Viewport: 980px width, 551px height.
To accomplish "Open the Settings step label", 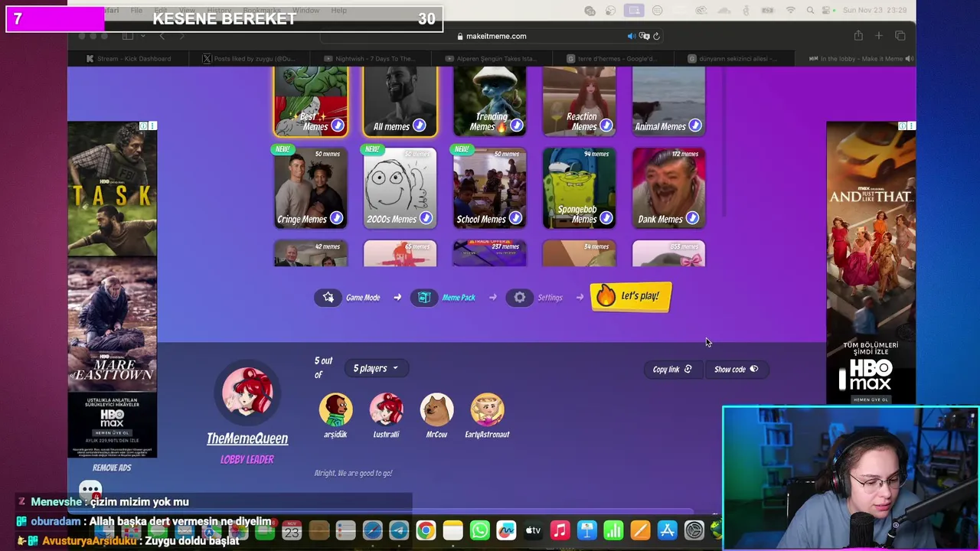I will click(550, 298).
